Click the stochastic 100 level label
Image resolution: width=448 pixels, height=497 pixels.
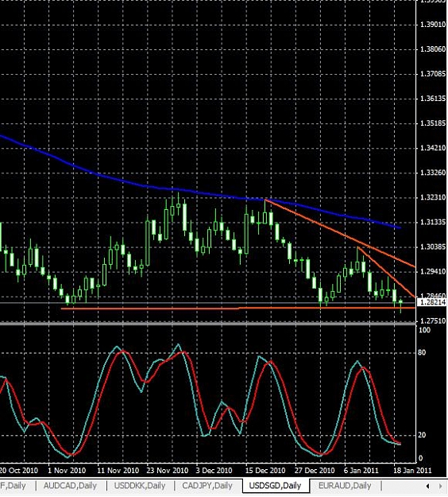tap(425, 330)
